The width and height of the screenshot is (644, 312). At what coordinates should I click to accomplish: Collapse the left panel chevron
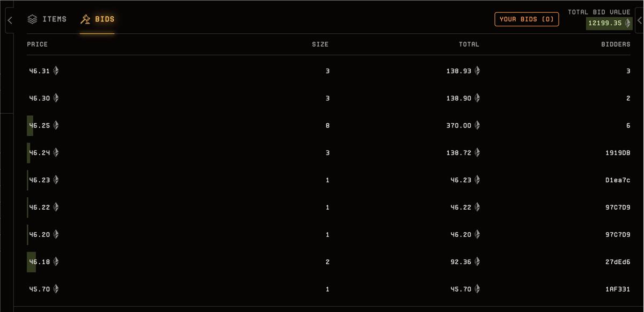(x=10, y=20)
